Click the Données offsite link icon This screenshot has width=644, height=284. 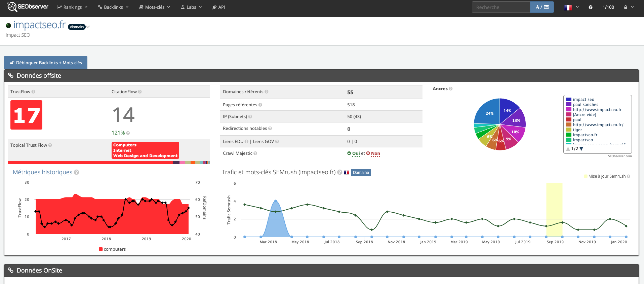click(10, 75)
